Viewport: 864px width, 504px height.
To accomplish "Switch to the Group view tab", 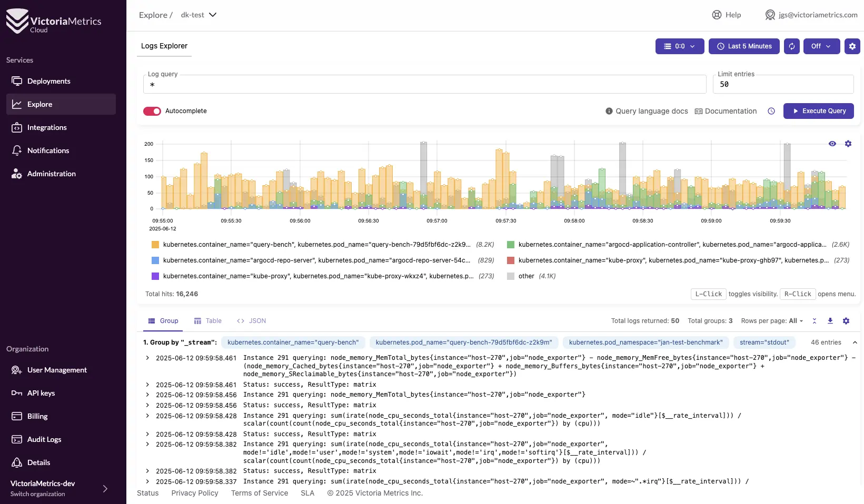I will click(x=163, y=321).
